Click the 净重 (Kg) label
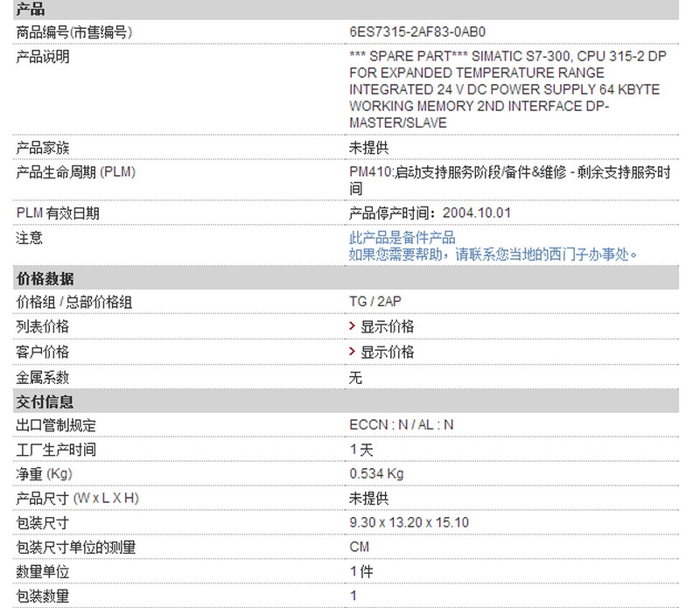The height and width of the screenshot is (608, 700). pyautogui.click(x=45, y=473)
